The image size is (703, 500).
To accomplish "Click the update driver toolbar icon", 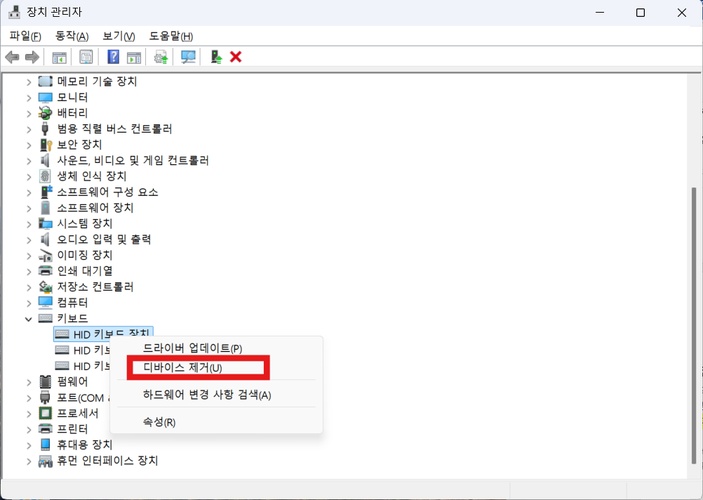I will pyautogui.click(x=161, y=57).
